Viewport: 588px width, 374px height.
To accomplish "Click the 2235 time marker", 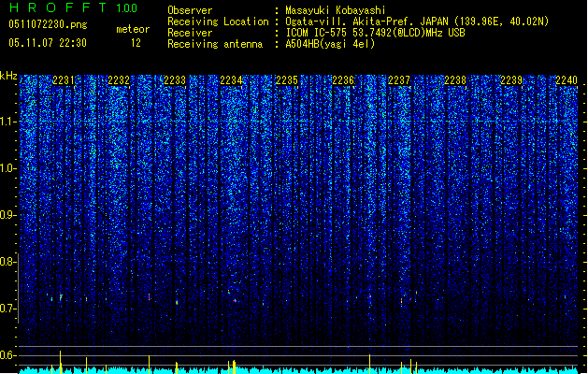I will click(287, 79).
